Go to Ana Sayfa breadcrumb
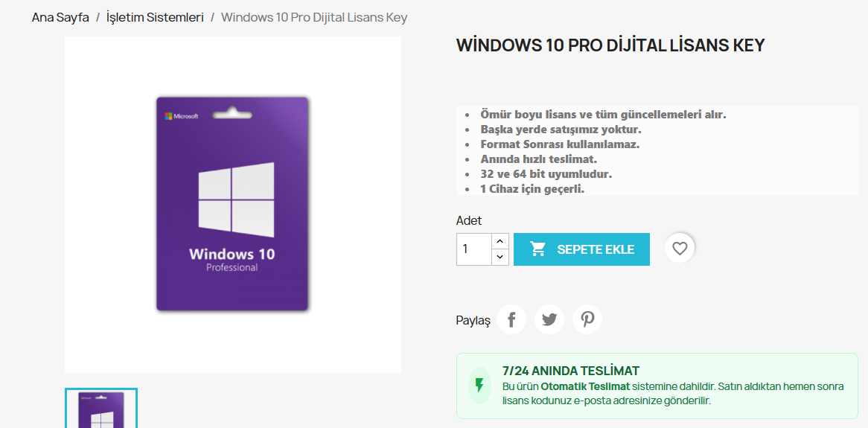 point(60,17)
